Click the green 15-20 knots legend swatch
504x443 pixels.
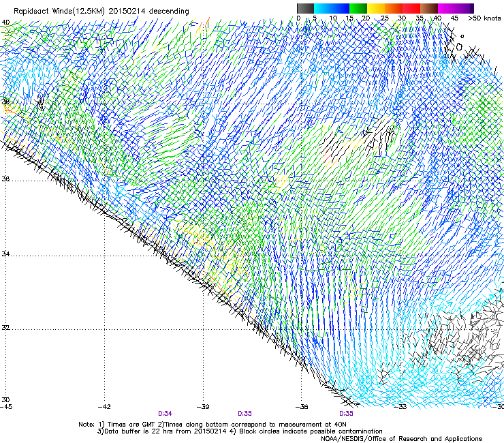pos(358,8)
